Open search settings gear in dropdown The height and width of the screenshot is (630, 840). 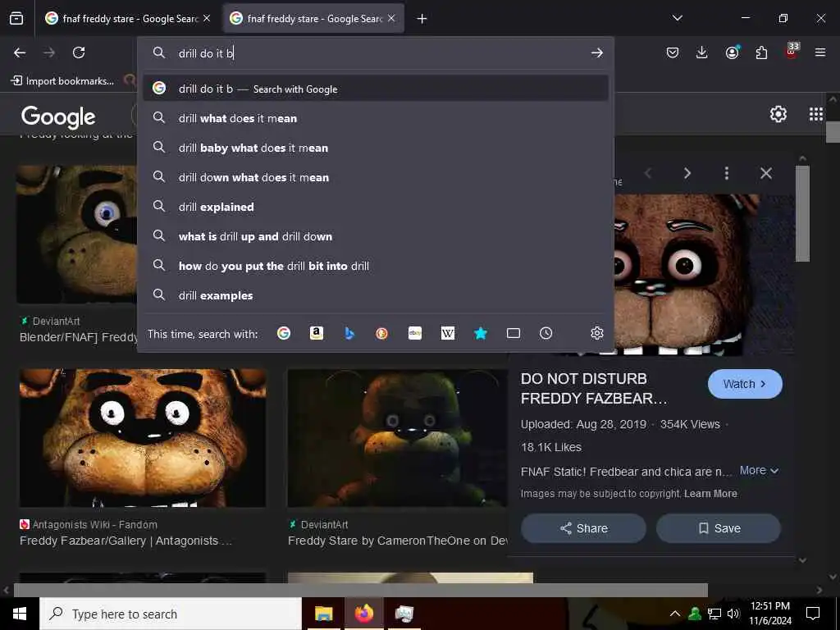(x=597, y=333)
